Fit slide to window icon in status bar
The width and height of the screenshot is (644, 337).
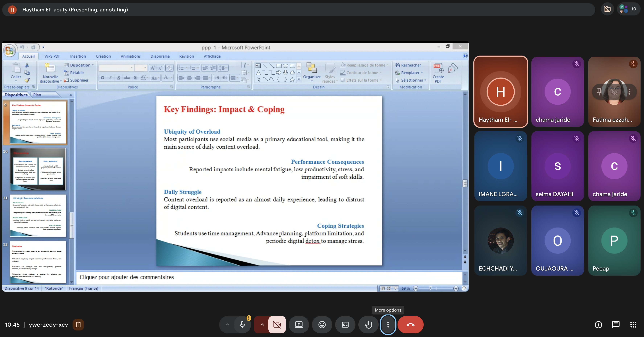point(464,288)
